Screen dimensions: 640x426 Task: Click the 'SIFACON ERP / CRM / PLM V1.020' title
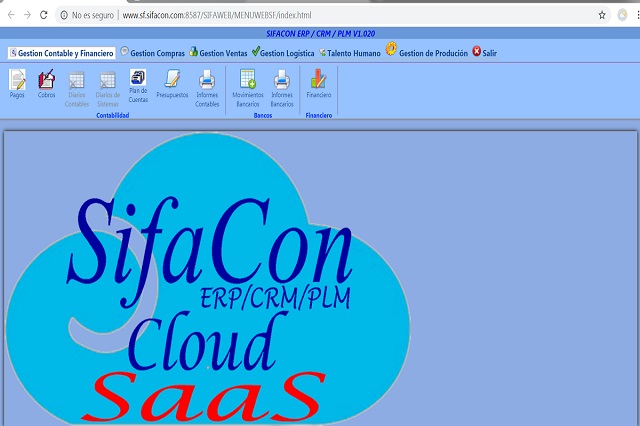coord(320,33)
